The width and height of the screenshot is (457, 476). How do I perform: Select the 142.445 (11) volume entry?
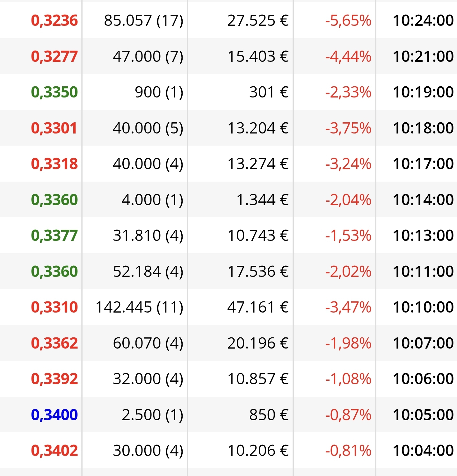pyautogui.click(x=140, y=307)
